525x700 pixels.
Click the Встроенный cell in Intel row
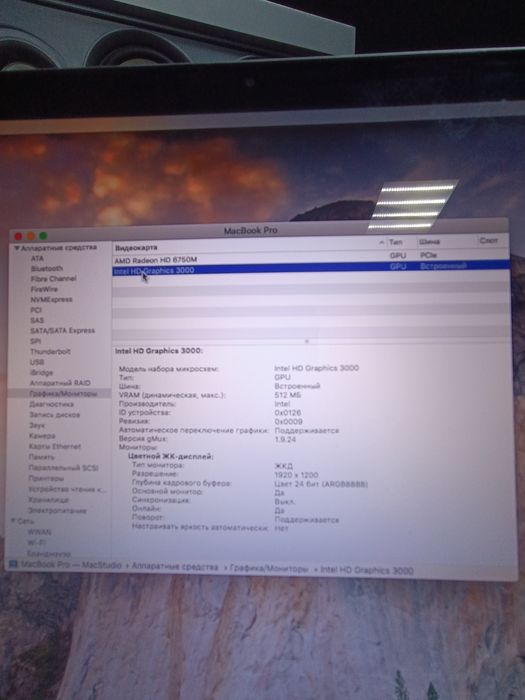(x=444, y=266)
